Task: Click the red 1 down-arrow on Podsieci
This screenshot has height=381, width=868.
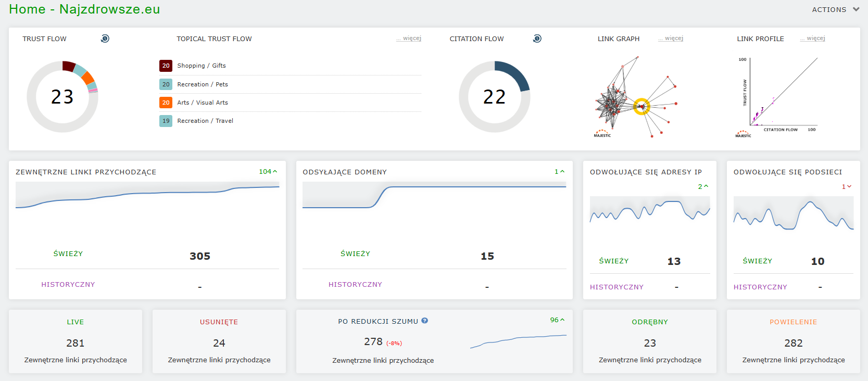Action: point(846,186)
